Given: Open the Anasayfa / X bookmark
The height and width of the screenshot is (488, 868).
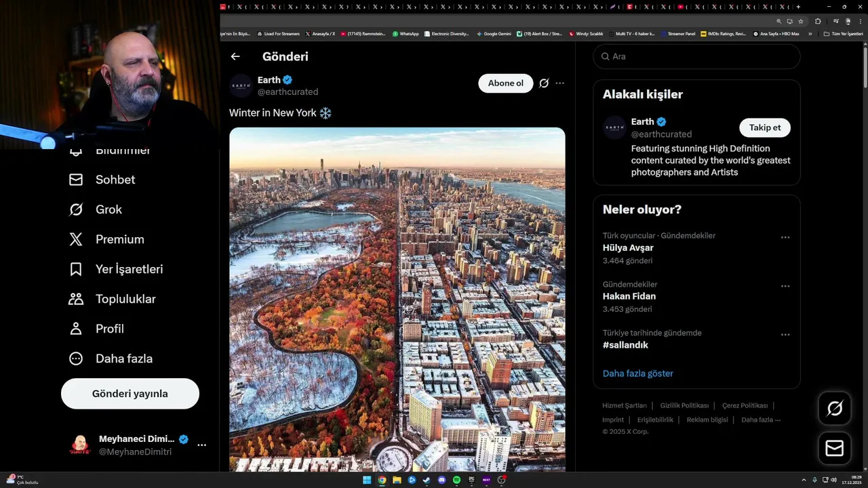Looking at the screenshot, I should point(321,33).
